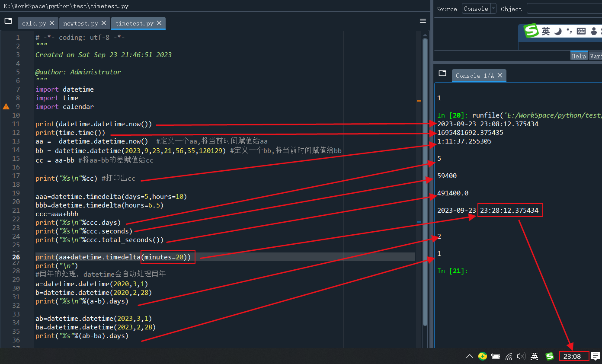The width and height of the screenshot is (602, 364).
Task: Open the editor pane options hamburger menu
Action: [423, 21]
